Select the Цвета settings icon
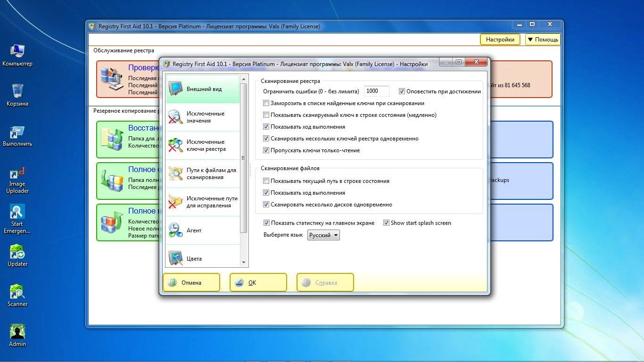Image resolution: width=644 pixels, height=362 pixels. pyautogui.click(x=176, y=258)
